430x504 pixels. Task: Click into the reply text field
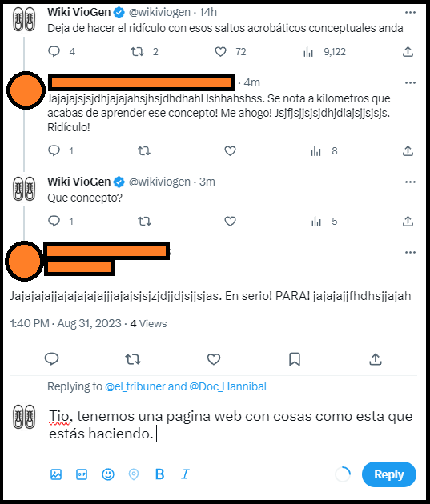click(x=231, y=425)
